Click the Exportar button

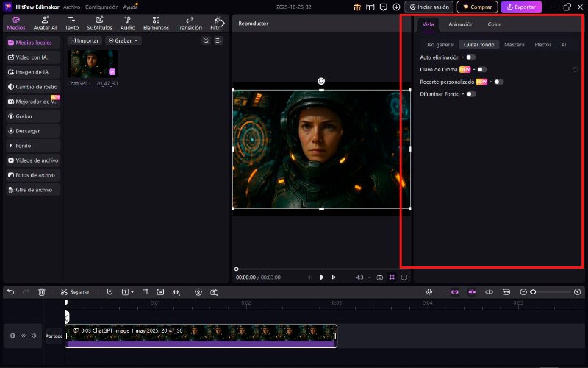coord(521,7)
